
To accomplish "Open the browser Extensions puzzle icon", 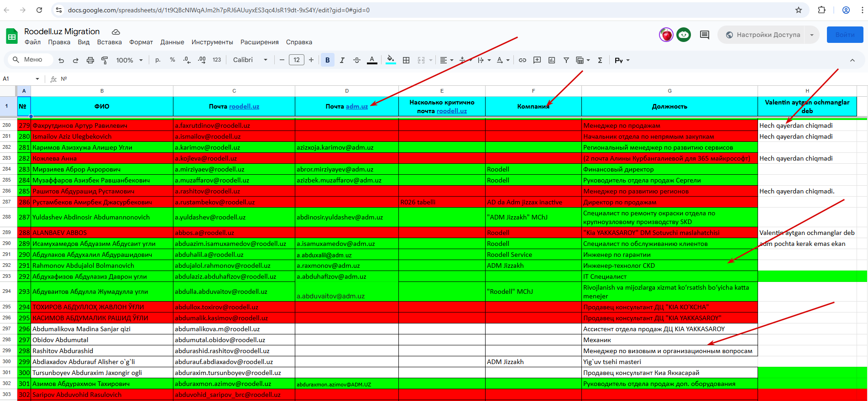I will pyautogui.click(x=822, y=10).
